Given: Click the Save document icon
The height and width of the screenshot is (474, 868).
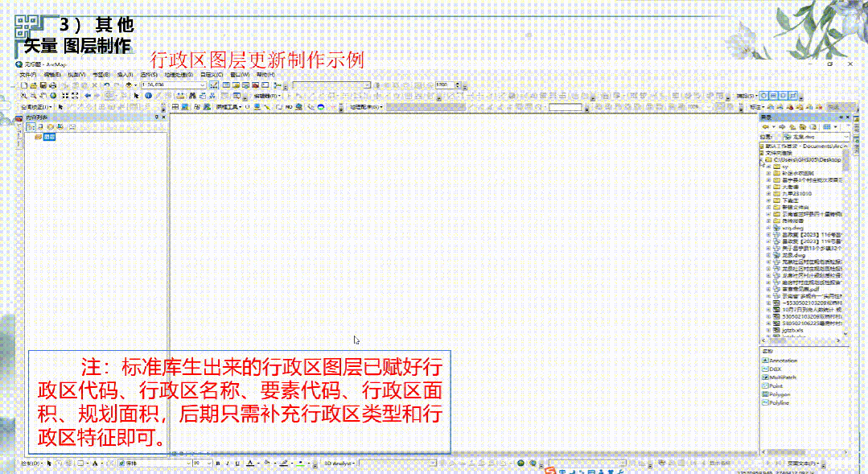Looking at the screenshot, I should point(43,85).
